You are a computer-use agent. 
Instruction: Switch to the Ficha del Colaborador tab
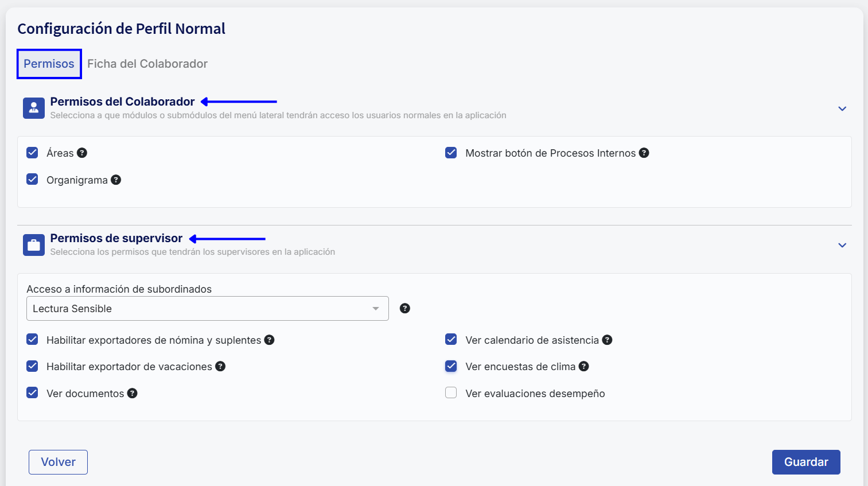(x=147, y=64)
